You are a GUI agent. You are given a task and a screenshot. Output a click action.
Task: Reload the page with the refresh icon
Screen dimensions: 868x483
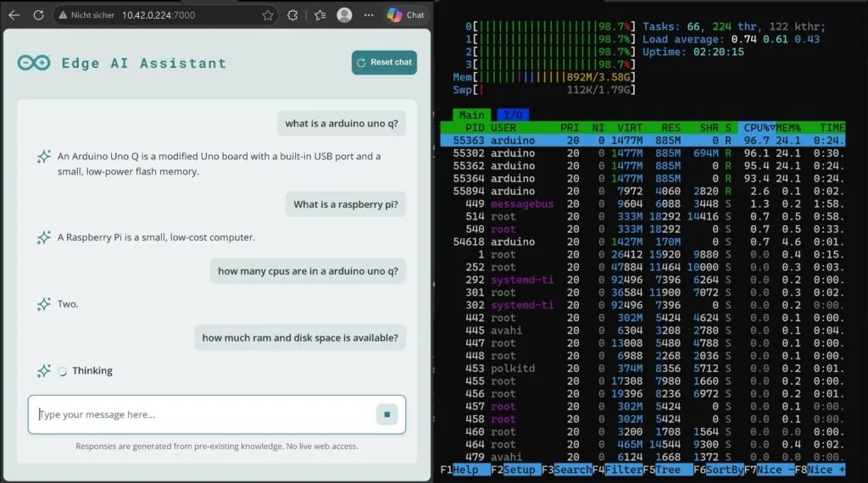[x=38, y=15]
